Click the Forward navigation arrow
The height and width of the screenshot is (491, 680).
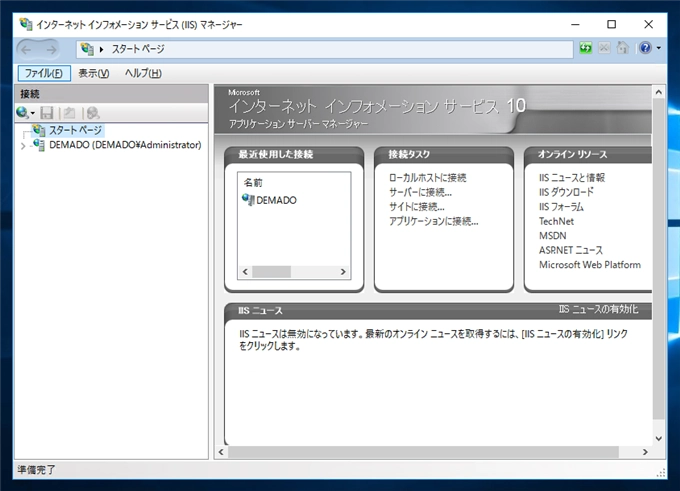51,49
